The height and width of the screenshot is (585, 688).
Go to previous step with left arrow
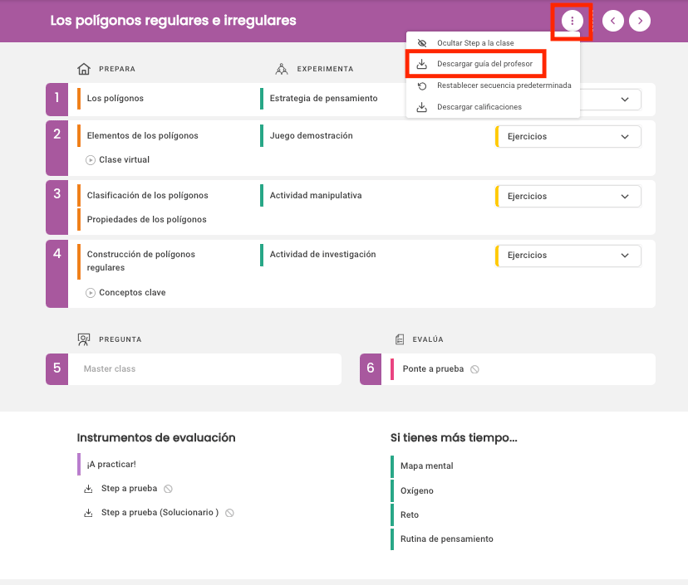point(613,21)
